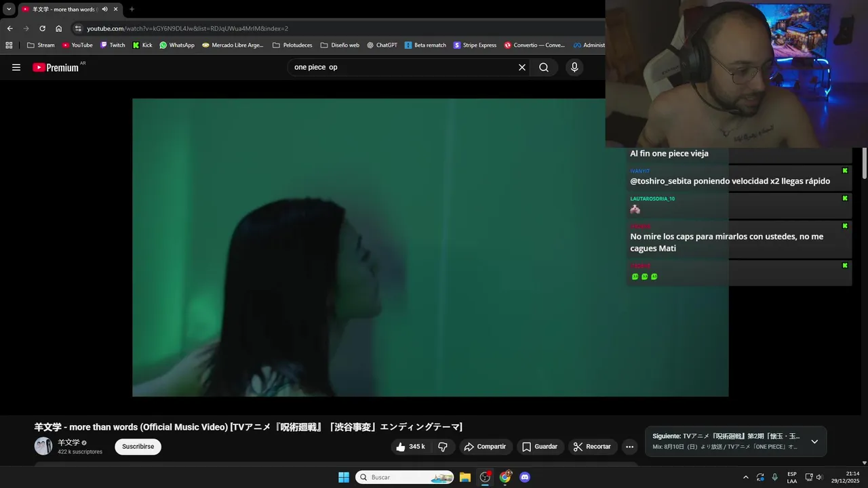This screenshot has height=488, width=868.
Task: Open the Diseño web bookmarks folder
Action: tap(340, 45)
